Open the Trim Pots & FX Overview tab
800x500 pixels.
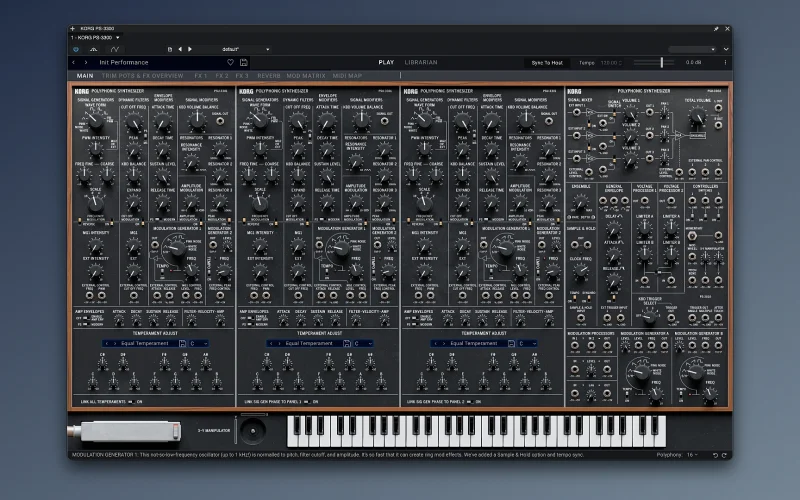click(142, 76)
